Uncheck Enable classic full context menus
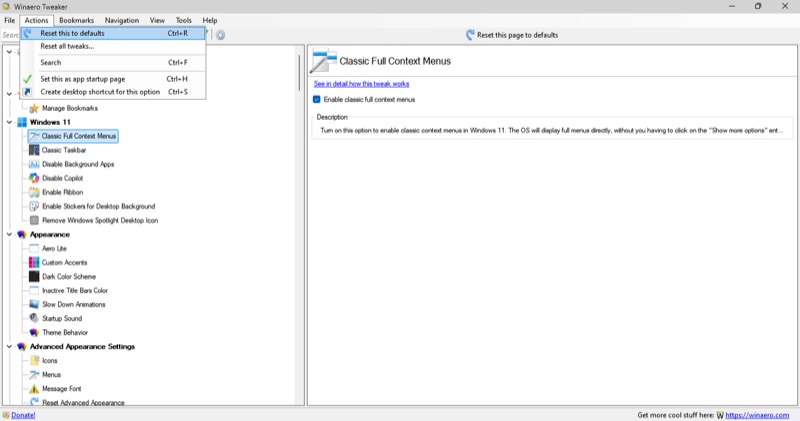This screenshot has height=421, width=800. [317, 100]
